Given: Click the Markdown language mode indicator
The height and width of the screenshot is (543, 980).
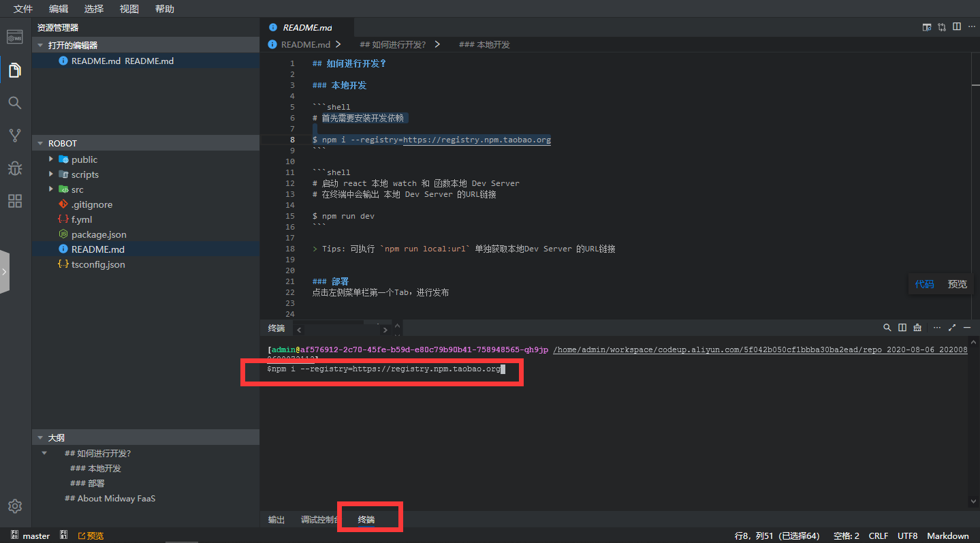Looking at the screenshot, I should 948,536.
